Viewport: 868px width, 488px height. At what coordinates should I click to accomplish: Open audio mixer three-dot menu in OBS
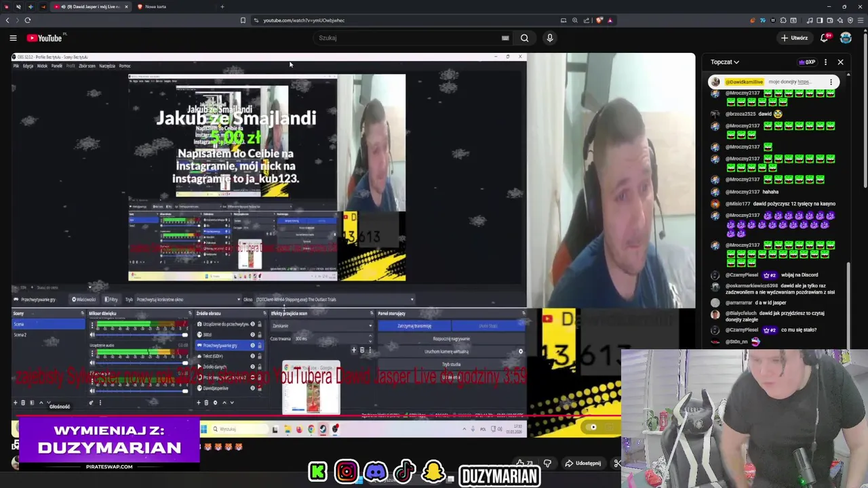100,403
